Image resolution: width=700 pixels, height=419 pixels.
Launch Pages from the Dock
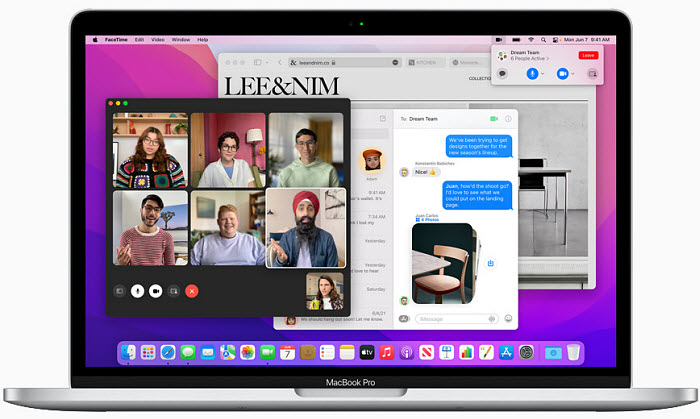(x=486, y=353)
